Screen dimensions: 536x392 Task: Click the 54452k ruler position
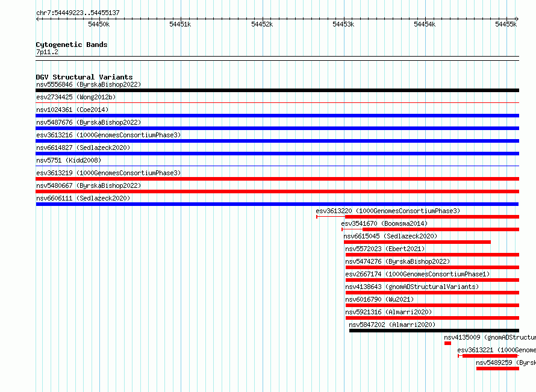coord(262,24)
